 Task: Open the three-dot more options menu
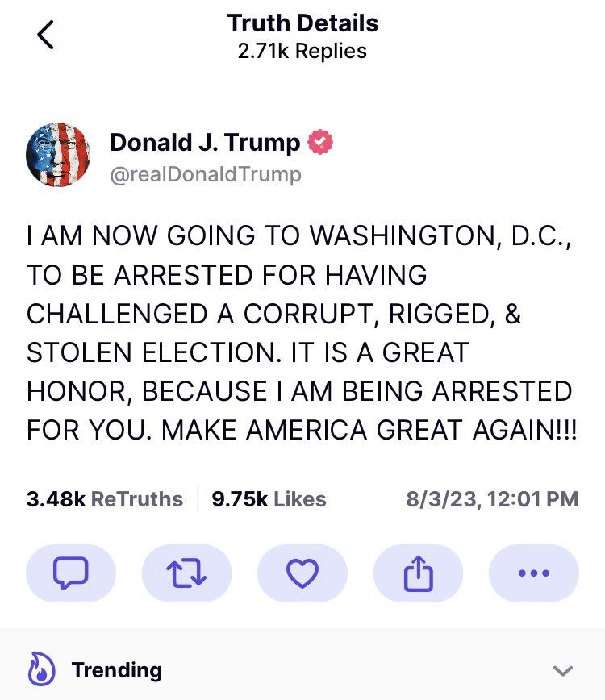[x=533, y=573]
